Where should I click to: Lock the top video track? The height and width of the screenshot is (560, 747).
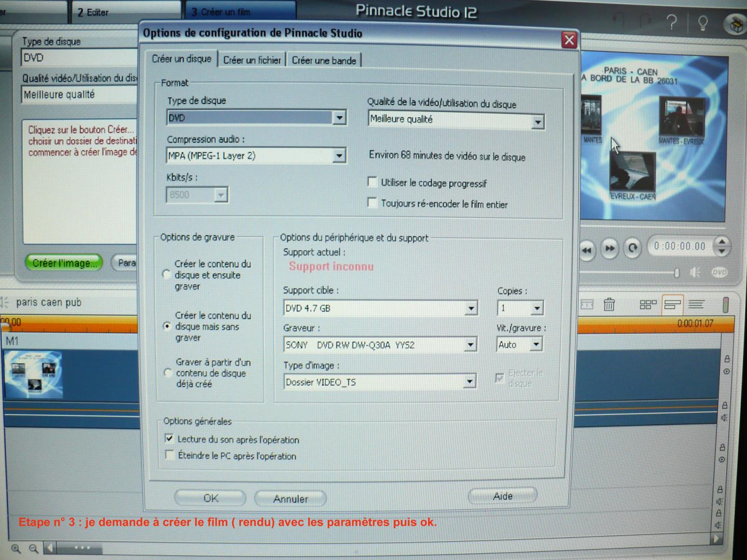point(727,359)
